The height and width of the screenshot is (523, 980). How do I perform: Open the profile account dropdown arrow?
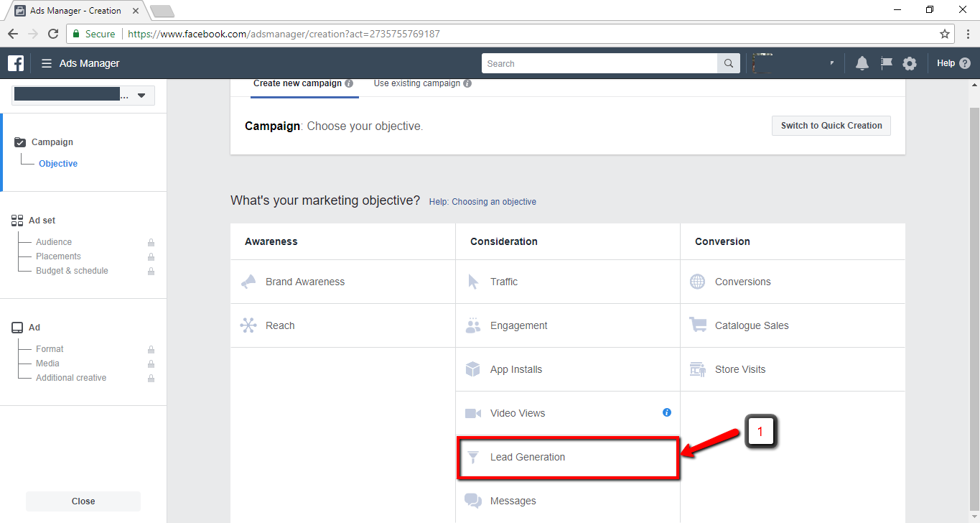coord(832,63)
